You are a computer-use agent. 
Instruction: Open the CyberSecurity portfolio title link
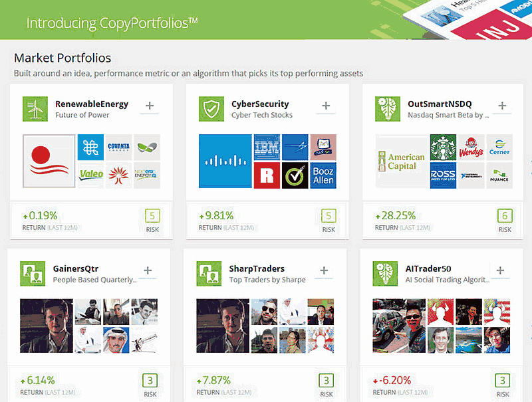pos(260,104)
